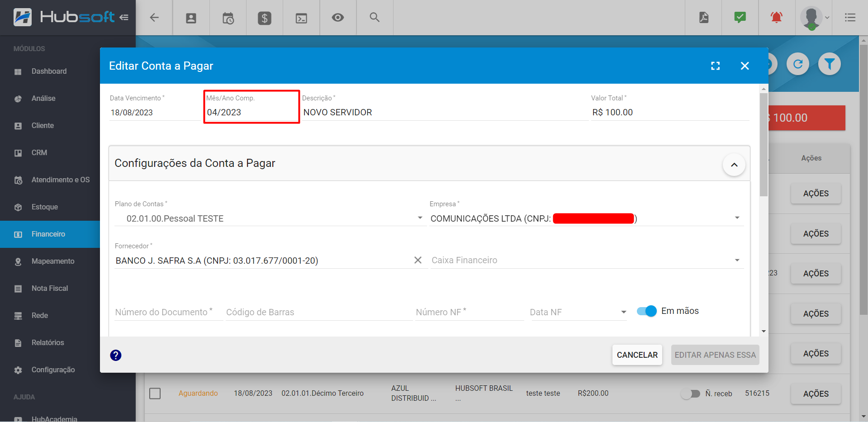Expand dialog to fullscreen
The width and height of the screenshot is (868, 422).
tap(715, 66)
